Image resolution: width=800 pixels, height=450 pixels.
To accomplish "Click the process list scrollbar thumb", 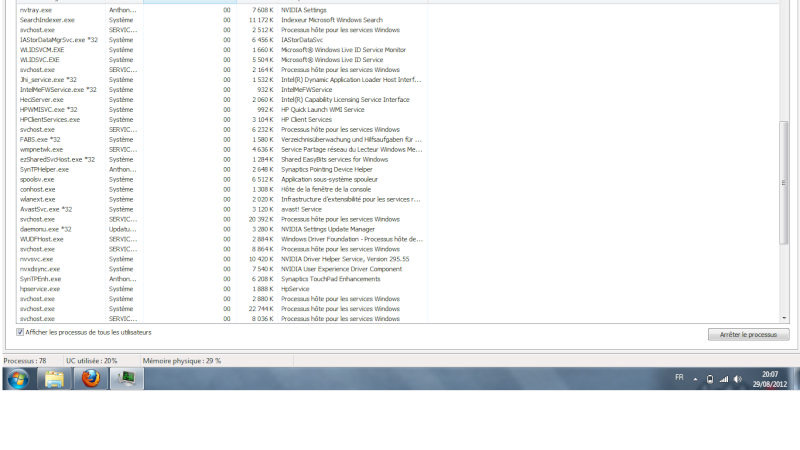I will (784, 183).
